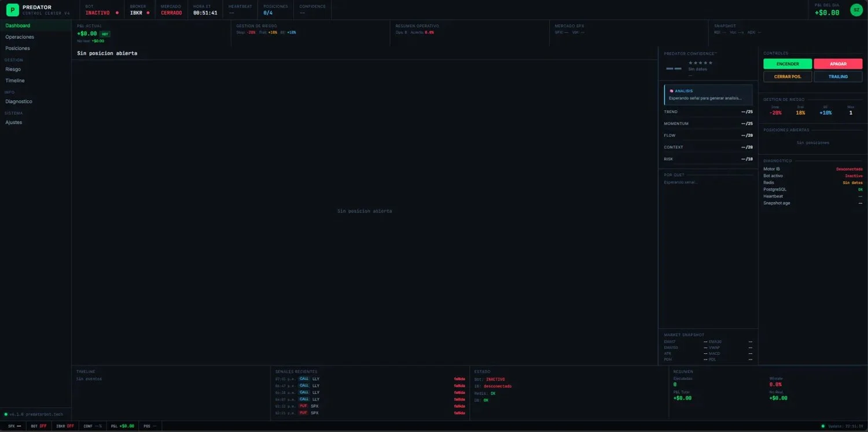Click the -20% stop value in controls panel
The height and width of the screenshot is (432, 868).
[775, 113]
